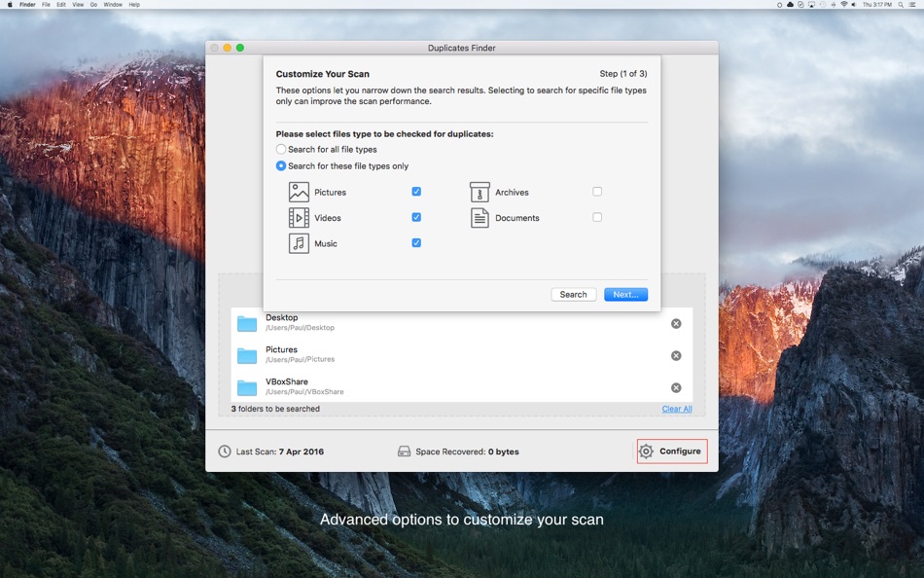924x578 pixels.
Task: Click the Configure button label
Action: coord(680,452)
